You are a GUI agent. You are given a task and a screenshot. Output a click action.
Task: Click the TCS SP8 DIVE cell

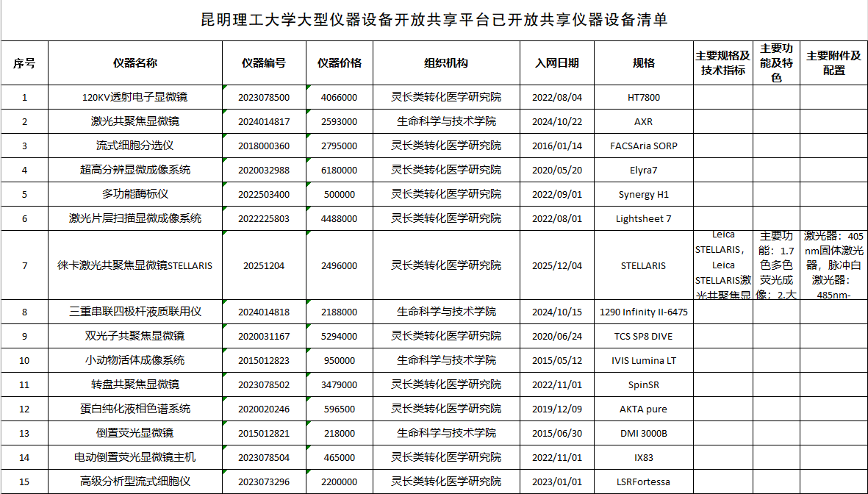[644, 336]
